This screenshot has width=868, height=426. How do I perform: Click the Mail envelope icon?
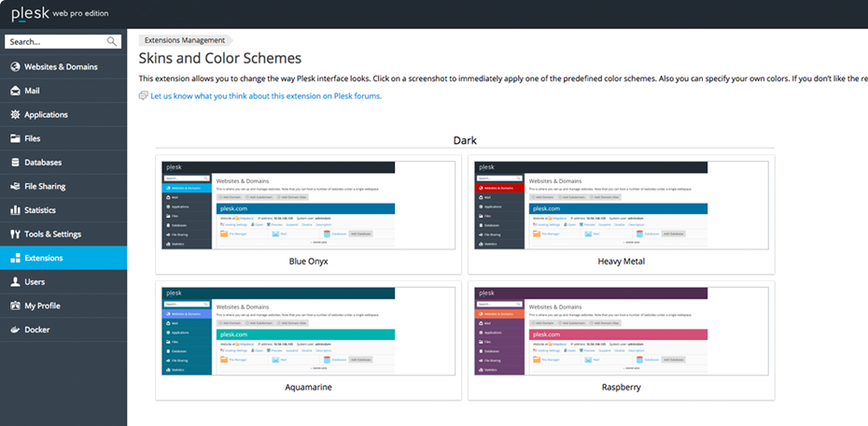[16, 91]
